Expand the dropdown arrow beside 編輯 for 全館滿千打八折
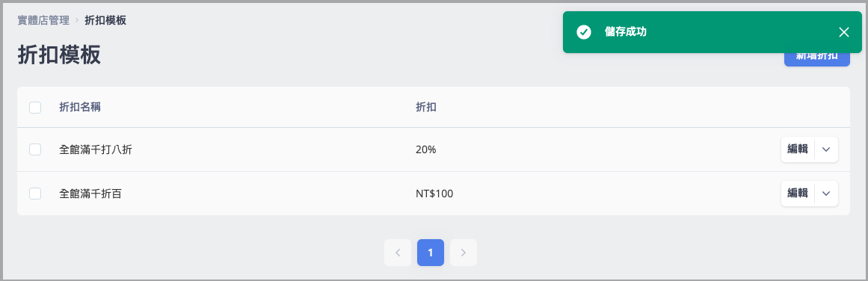The height and width of the screenshot is (281, 868). [826, 149]
